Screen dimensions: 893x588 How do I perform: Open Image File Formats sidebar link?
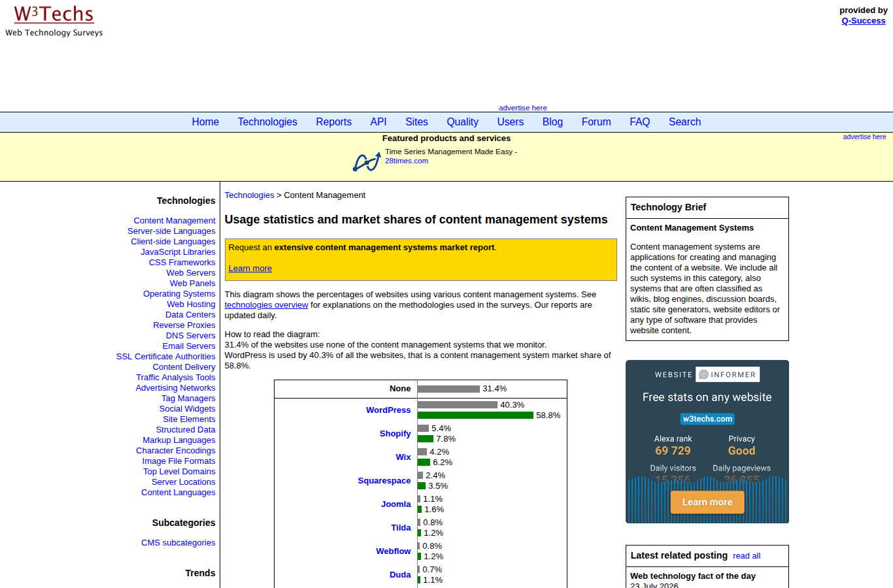tap(178, 461)
